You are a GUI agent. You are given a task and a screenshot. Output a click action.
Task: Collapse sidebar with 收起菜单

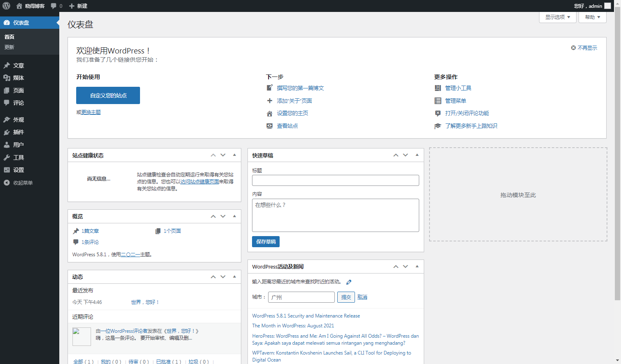coord(30,183)
